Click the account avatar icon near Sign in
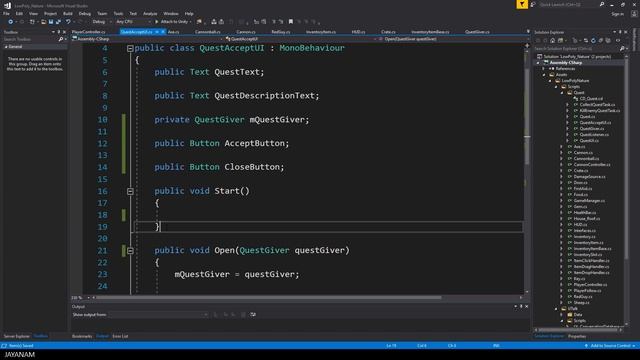 (x=634, y=13)
